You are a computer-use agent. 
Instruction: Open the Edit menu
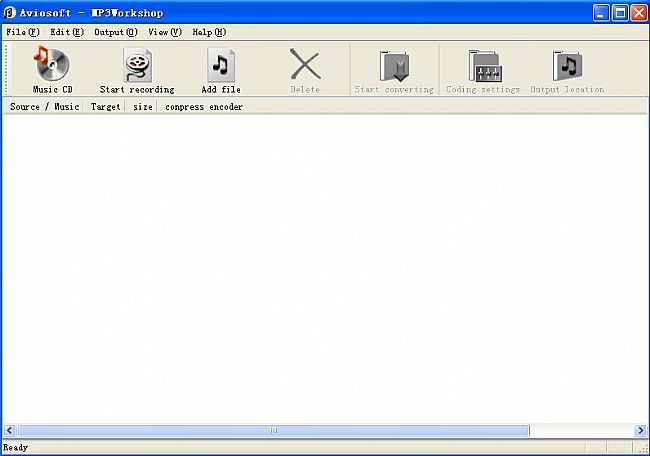pos(67,32)
